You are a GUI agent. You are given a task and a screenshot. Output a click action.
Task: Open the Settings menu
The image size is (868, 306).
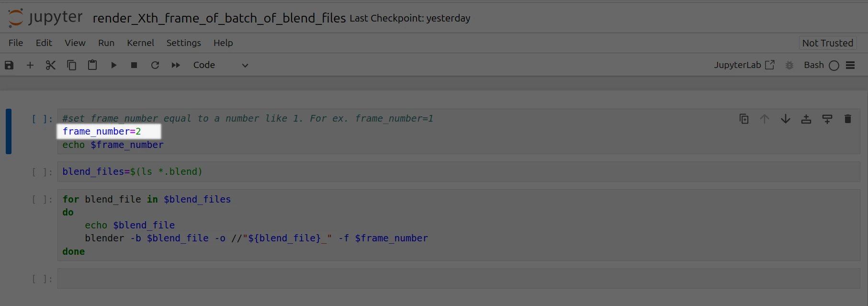183,43
